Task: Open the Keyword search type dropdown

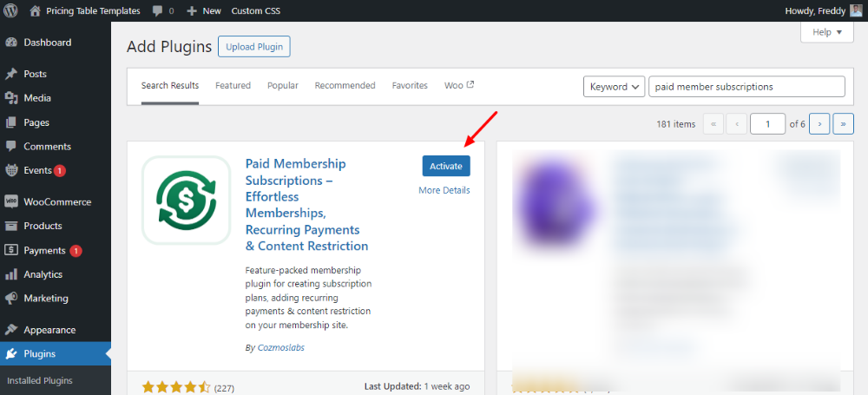Action: [x=615, y=87]
